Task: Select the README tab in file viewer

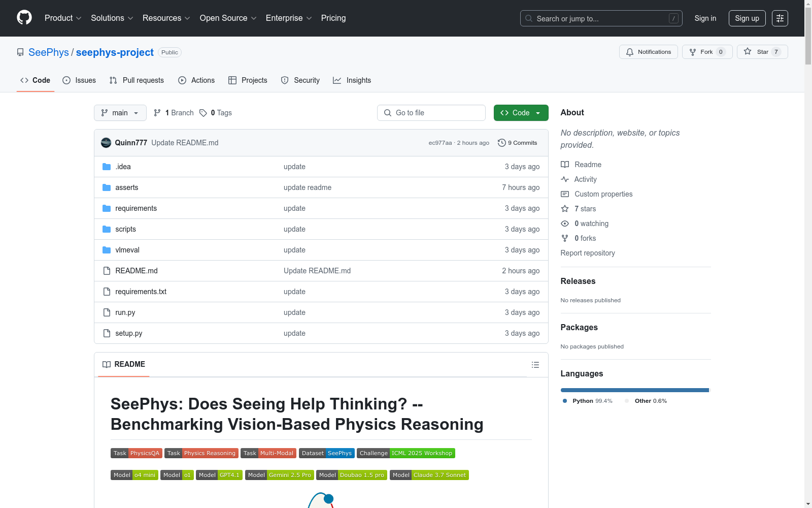Action: pos(124,364)
